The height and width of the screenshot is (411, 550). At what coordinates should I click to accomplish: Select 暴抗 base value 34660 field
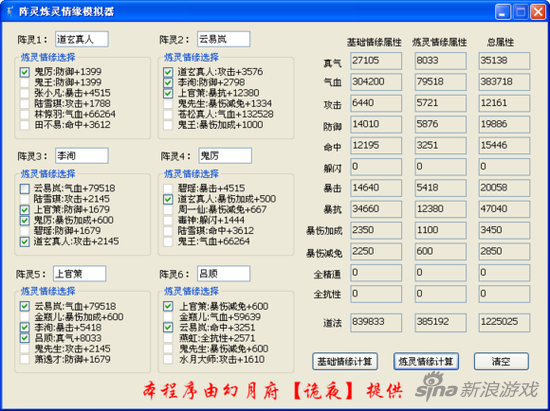coord(376,209)
